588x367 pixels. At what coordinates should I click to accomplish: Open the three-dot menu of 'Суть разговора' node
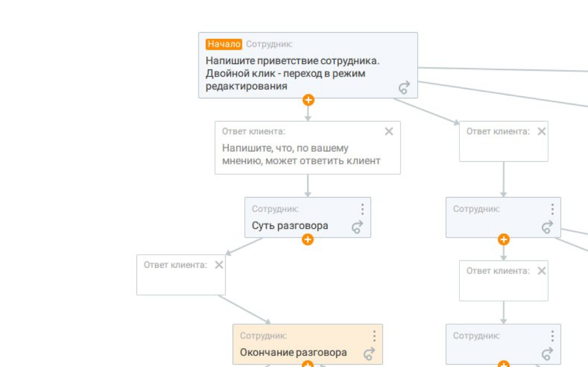click(362, 210)
